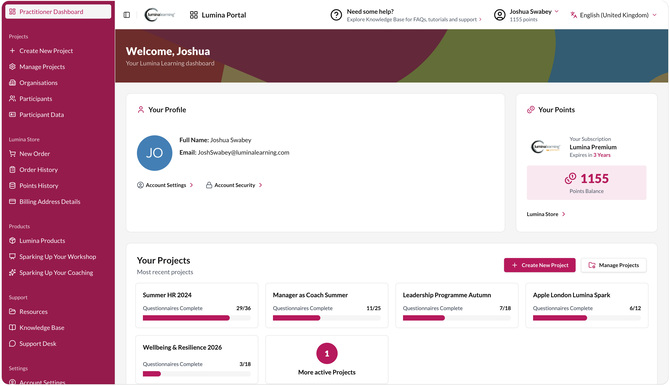The image size is (670, 386).
Task: Click the Participant Data icon
Action: coord(12,115)
